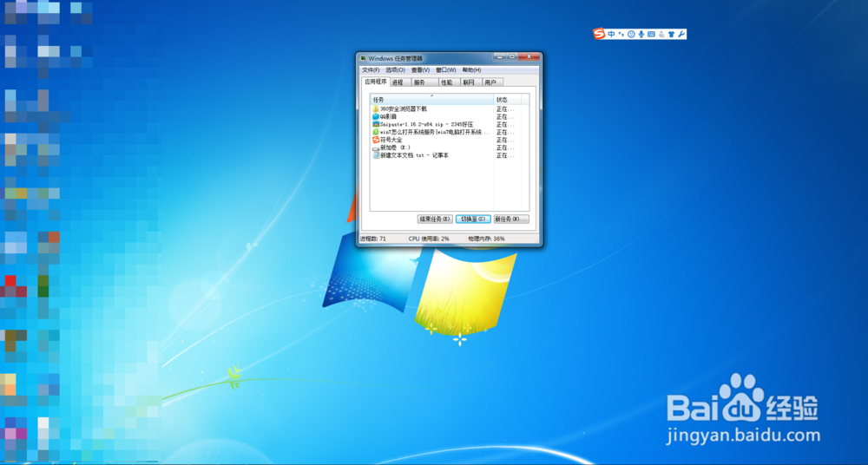Open 文件(F) menu

[371, 70]
